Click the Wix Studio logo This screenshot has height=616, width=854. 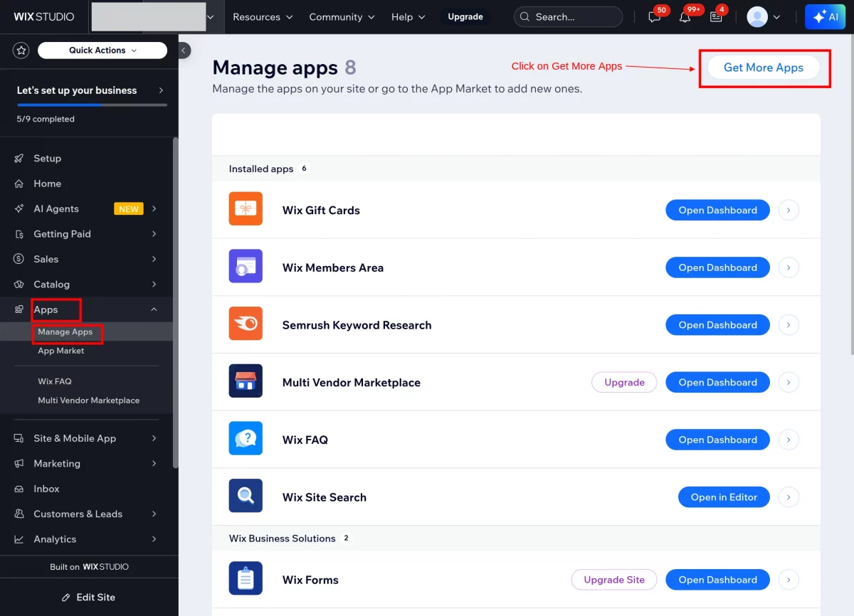pyautogui.click(x=44, y=16)
